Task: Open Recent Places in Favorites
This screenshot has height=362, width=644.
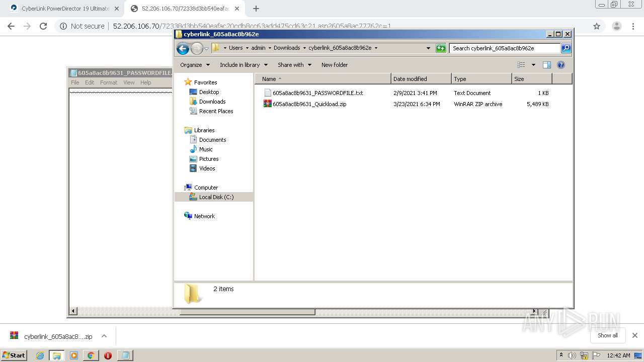Action: 216,111
